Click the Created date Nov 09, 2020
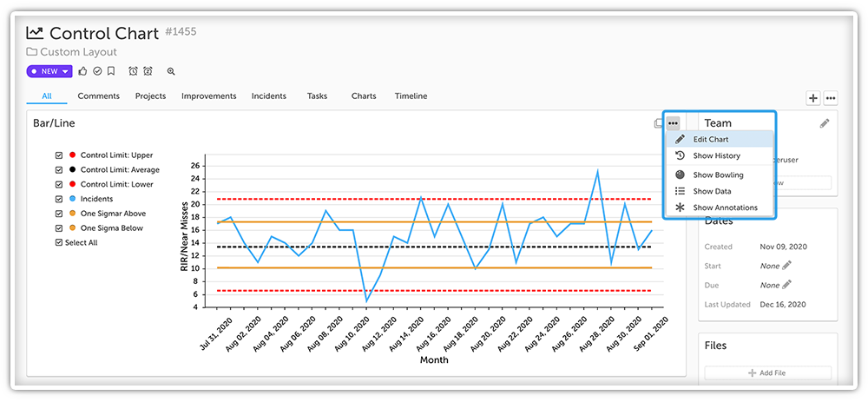Viewport: 868px width, 402px height. pos(782,247)
